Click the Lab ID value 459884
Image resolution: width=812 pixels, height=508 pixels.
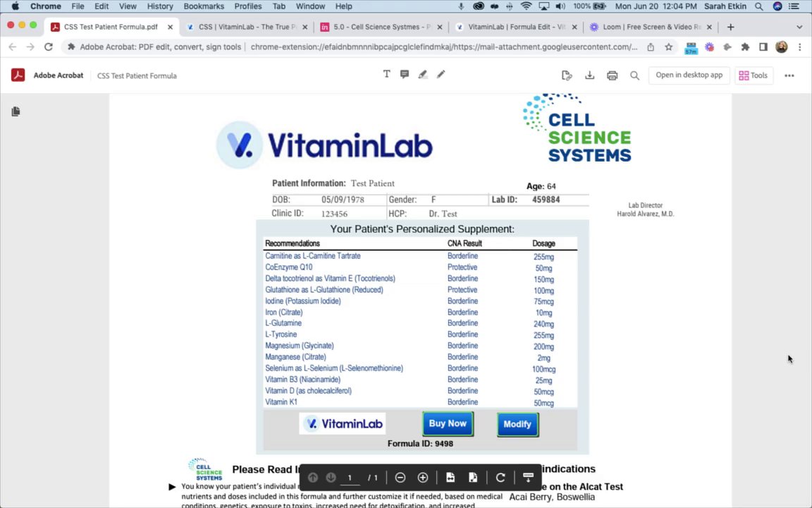(546, 200)
